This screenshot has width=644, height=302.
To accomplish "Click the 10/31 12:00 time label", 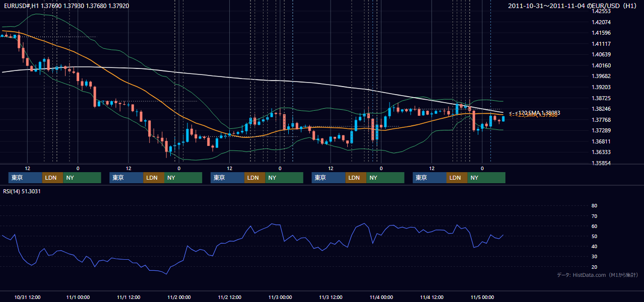I will (x=27, y=297).
